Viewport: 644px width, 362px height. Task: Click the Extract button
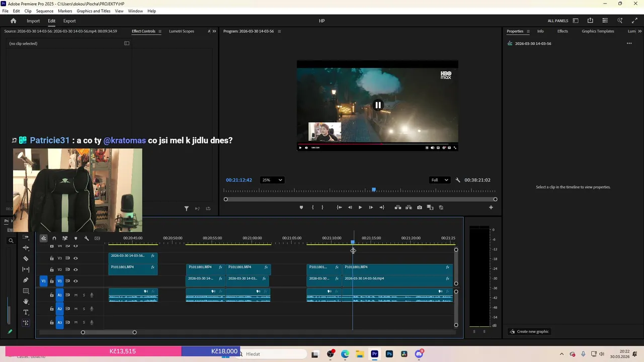pos(409,207)
